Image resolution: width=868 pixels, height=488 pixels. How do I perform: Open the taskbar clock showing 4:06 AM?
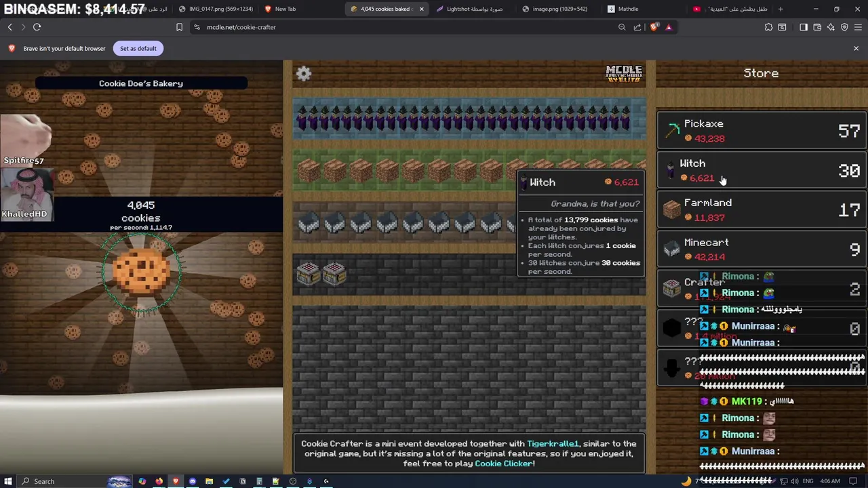tap(830, 481)
